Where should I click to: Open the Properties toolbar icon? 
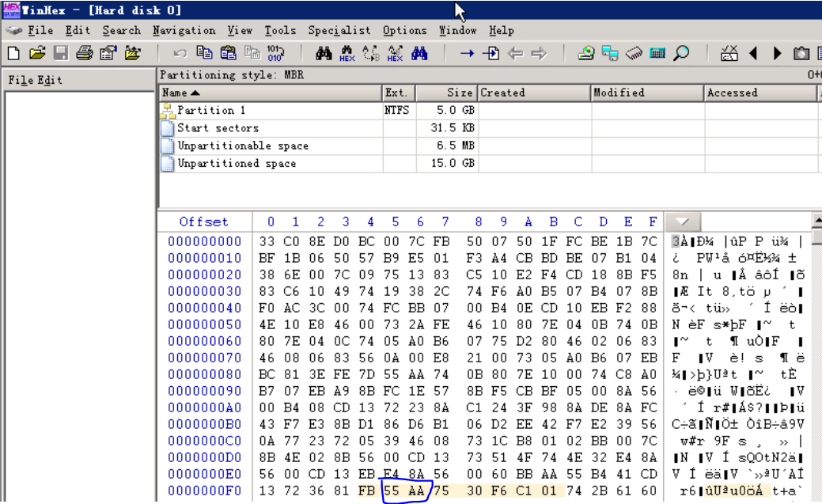108,53
